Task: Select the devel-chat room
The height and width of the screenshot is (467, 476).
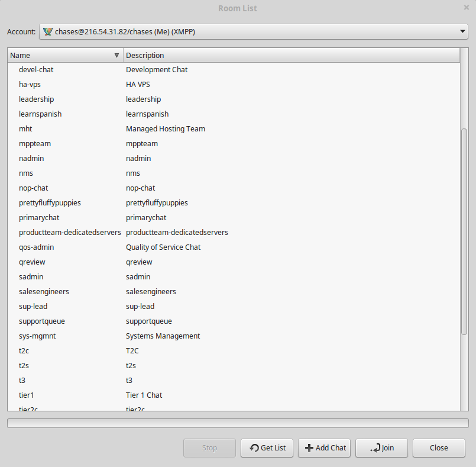Action: coord(36,69)
